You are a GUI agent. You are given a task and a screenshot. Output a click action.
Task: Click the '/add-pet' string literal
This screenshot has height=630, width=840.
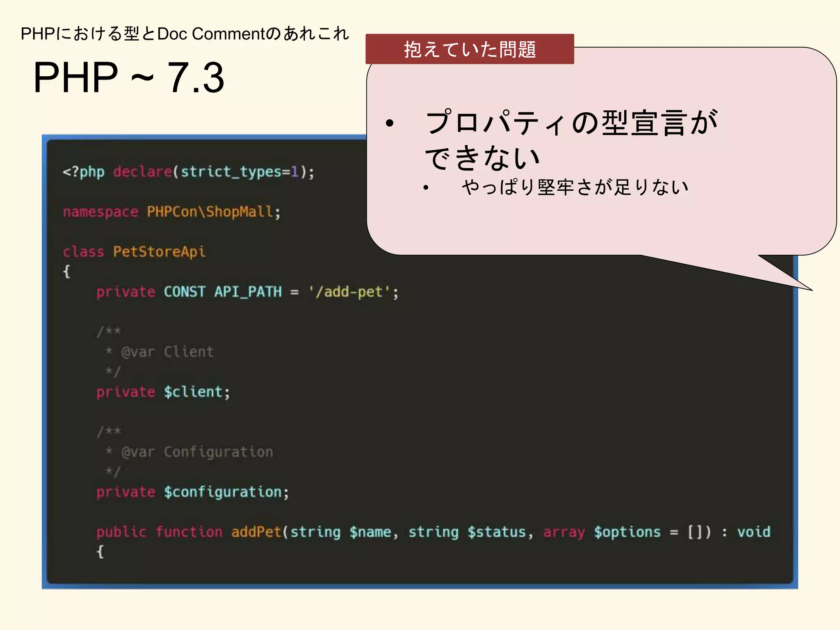tap(349, 292)
